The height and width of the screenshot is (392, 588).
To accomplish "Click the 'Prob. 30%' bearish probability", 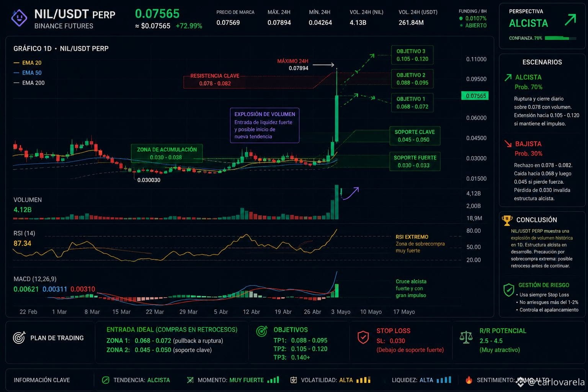I will (528, 154).
